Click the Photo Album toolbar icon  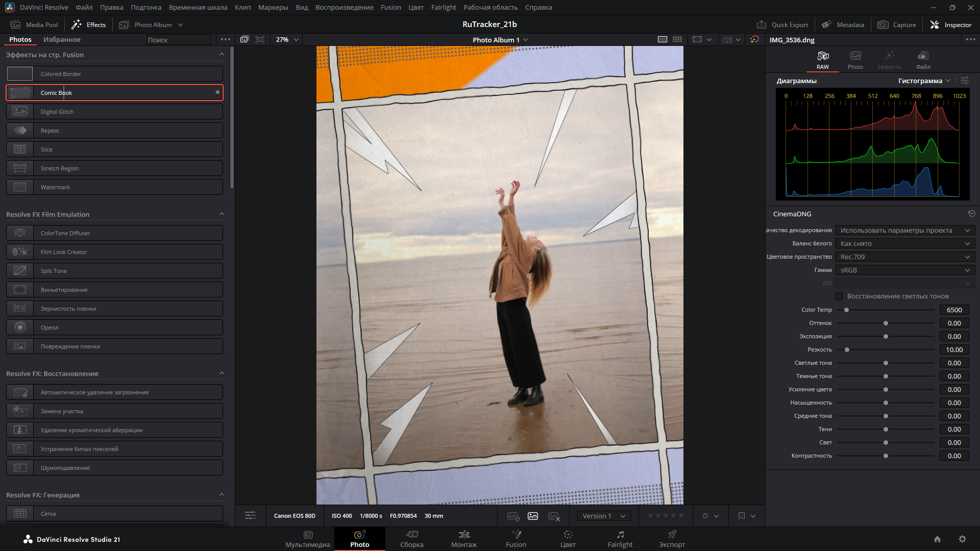click(124, 24)
